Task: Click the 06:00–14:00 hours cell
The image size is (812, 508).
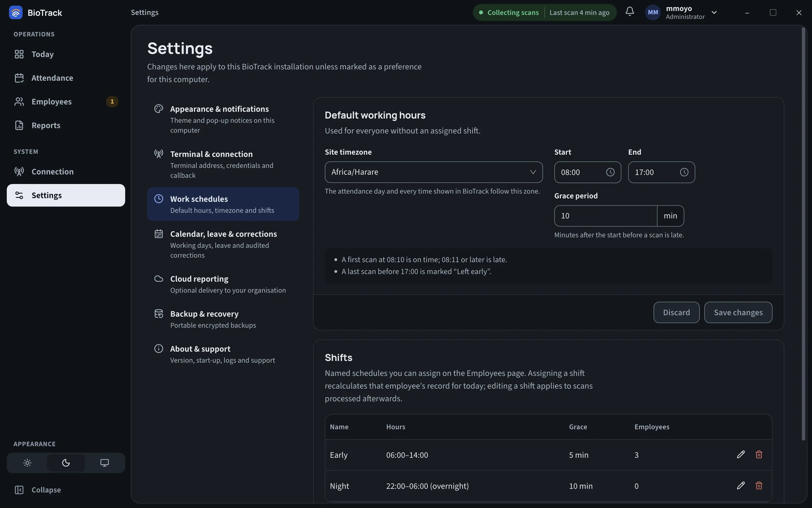Action: pos(407,455)
